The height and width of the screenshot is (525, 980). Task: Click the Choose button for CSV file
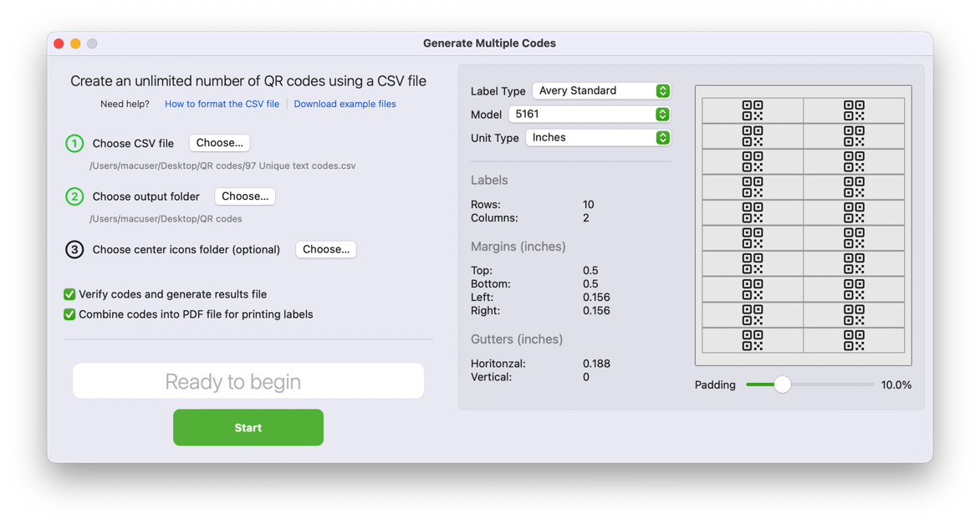(x=219, y=143)
